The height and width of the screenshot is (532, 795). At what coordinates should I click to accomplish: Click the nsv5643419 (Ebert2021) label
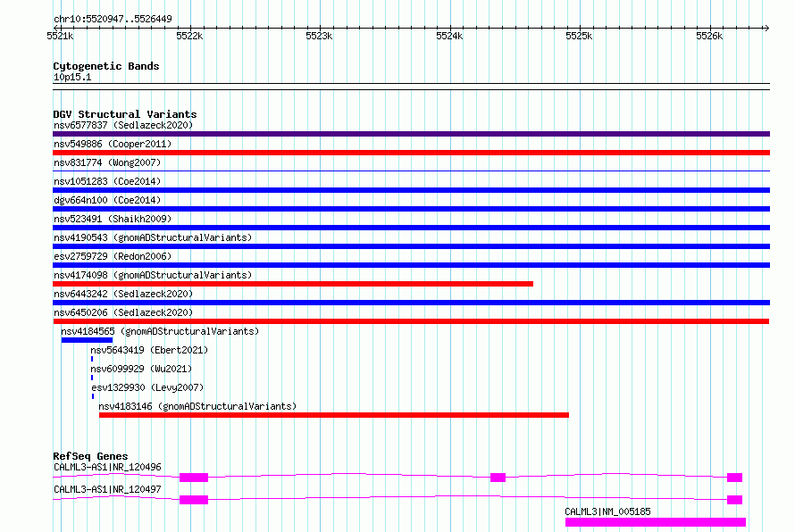149,350
